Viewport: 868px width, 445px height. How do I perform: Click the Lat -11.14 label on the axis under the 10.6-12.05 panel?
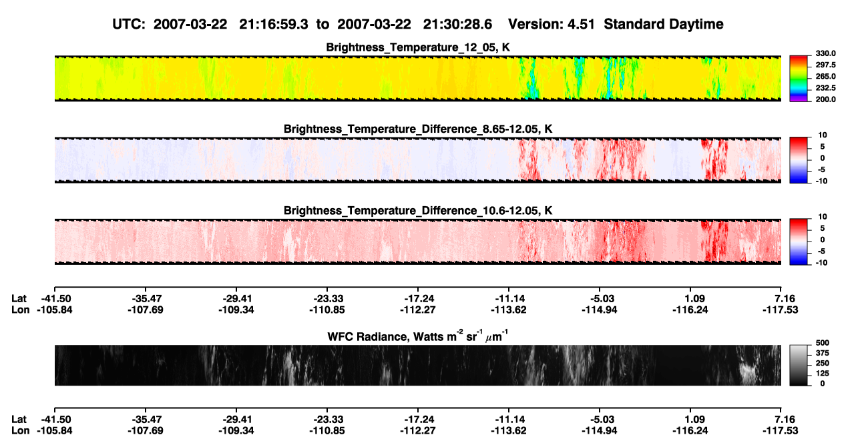coord(509,298)
